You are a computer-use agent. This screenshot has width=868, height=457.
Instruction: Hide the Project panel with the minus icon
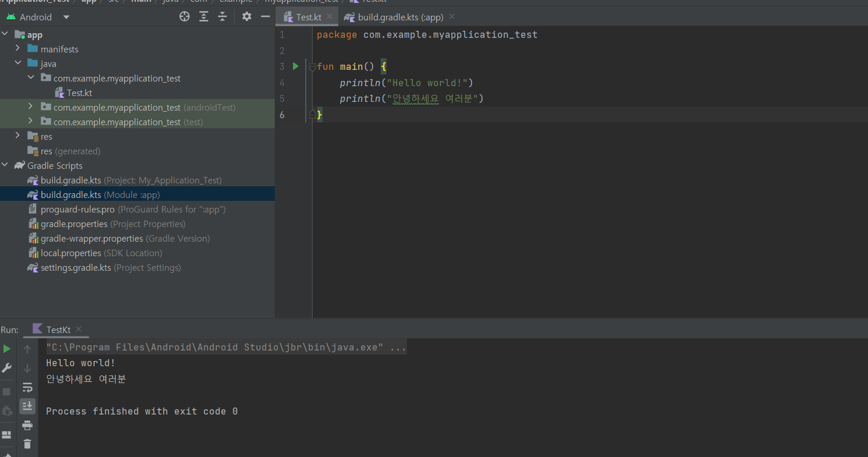265,17
